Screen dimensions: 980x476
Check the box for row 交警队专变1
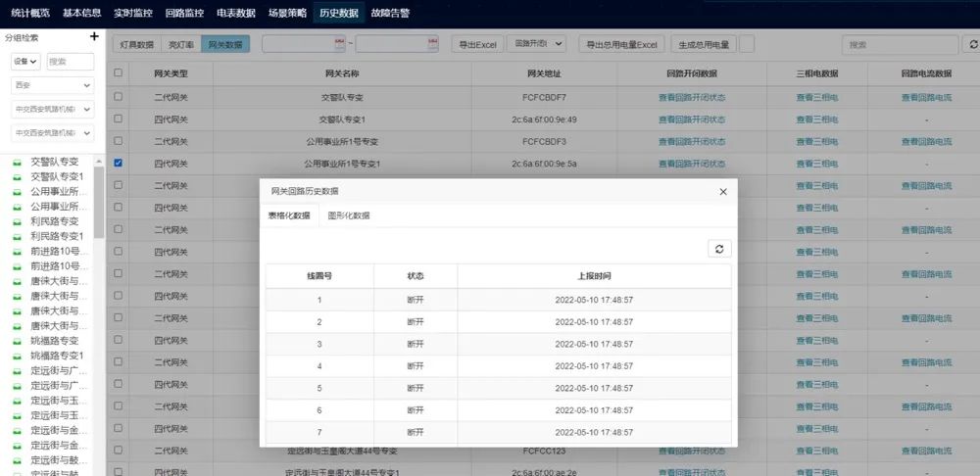119,119
